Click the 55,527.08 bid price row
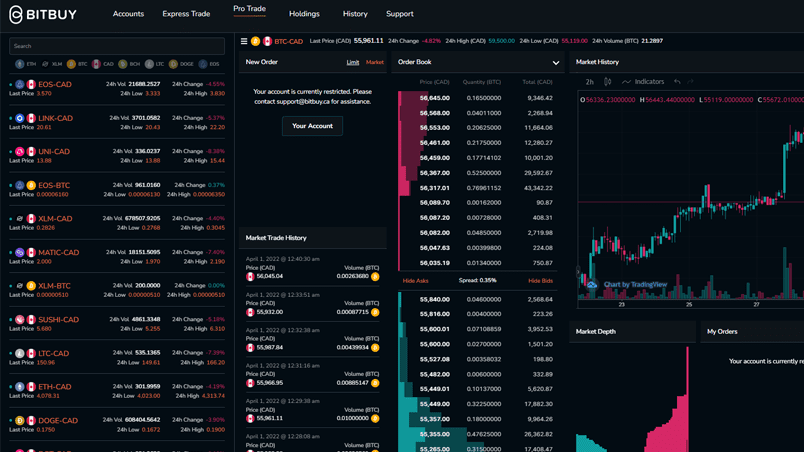 click(477, 359)
